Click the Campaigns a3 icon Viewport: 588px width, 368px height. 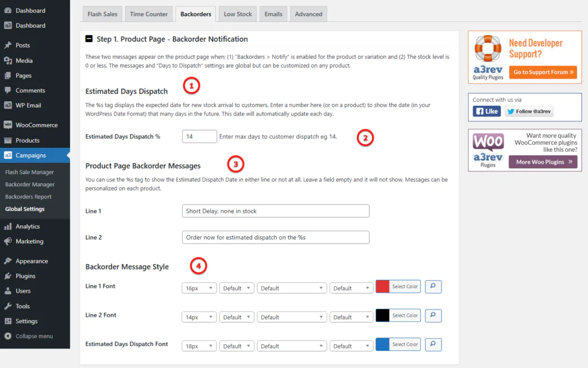pos(8,155)
